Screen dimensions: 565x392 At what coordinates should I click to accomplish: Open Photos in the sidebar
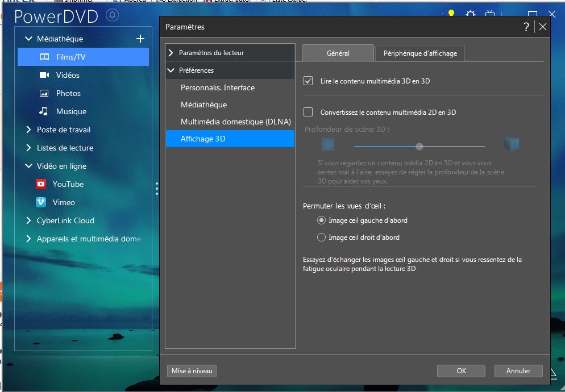coord(83,93)
